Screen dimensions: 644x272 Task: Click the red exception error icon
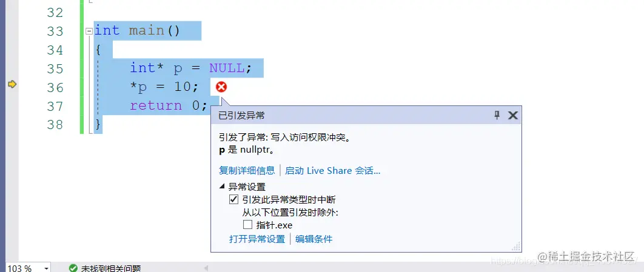(221, 87)
